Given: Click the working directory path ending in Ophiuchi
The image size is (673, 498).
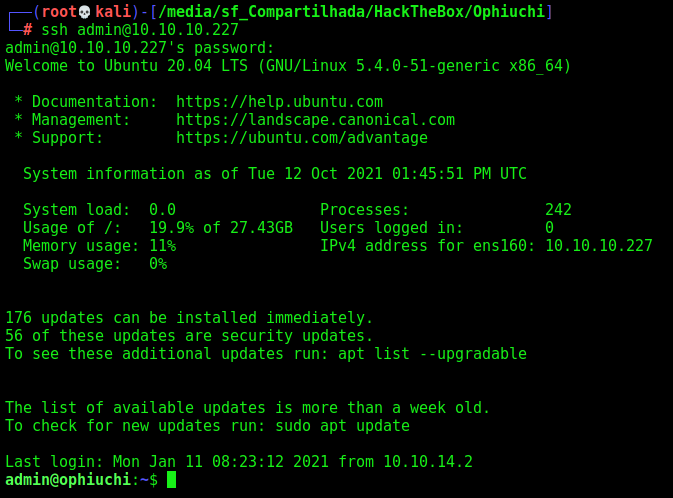Looking at the screenshot, I should [351, 12].
